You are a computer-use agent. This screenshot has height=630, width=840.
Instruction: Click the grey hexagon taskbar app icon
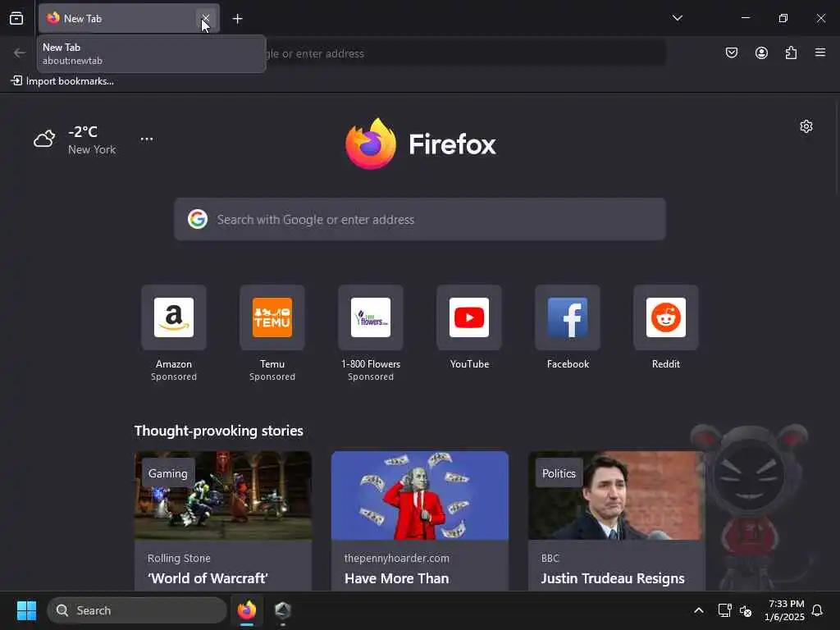tap(283, 610)
